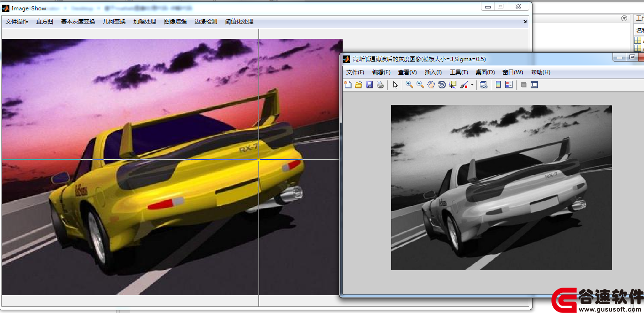Open 图像增强 menu in Image_Show
This screenshot has width=644, height=313.
(175, 22)
